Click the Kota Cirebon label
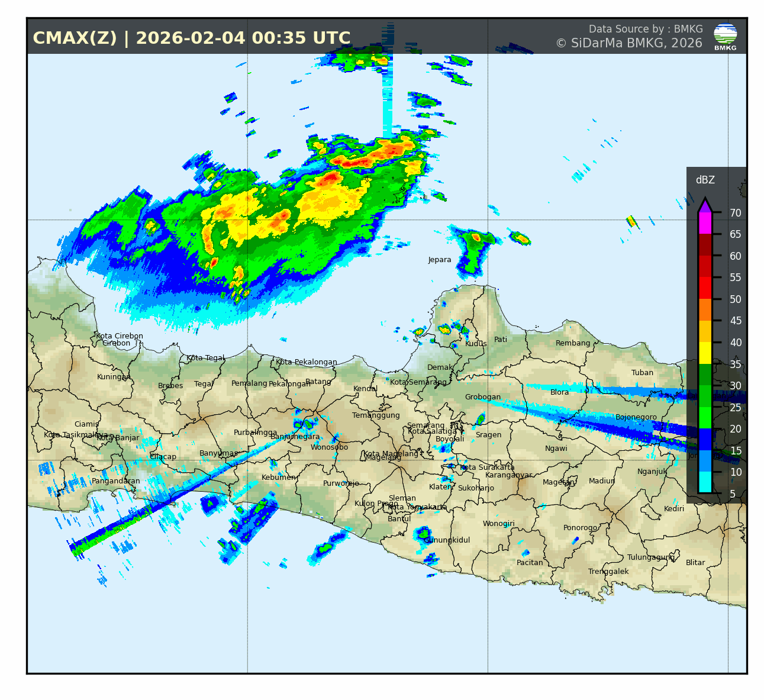Image resolution: width=764 pixels, height=700 pixels. (x=120, y=336)
